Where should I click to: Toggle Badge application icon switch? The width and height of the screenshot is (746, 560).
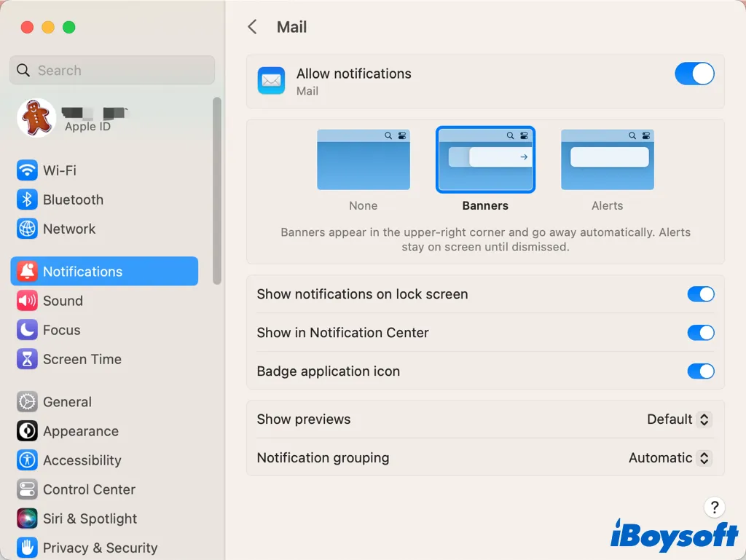(x=700, y=371)
